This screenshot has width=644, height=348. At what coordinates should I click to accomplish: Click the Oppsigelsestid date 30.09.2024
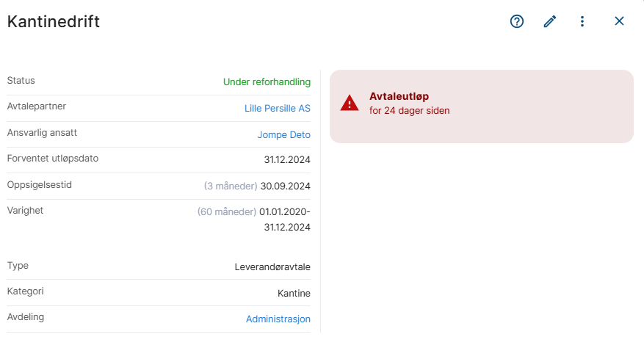click(x=286, y=186)
